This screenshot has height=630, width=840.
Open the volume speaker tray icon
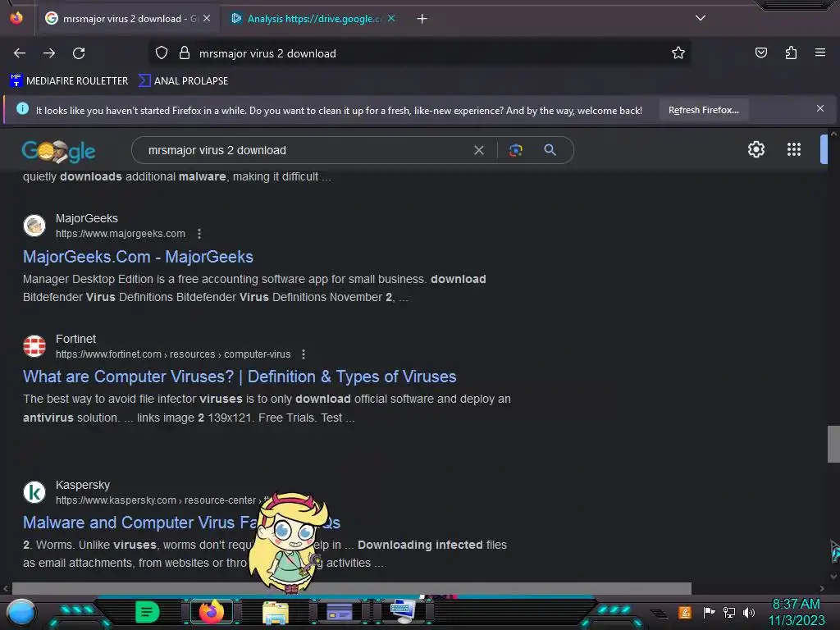coord(749,612)
